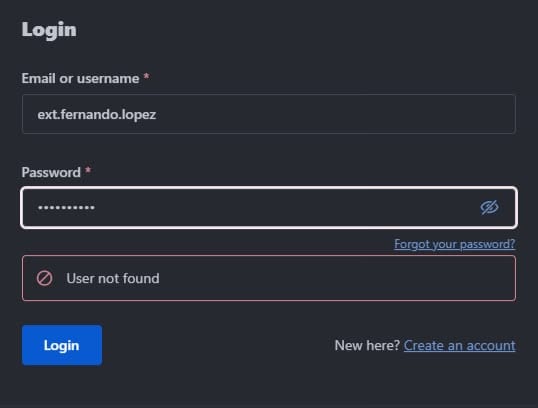
Task: Toggle password visibility with the eye icon
Action: (x=489, y=207)
